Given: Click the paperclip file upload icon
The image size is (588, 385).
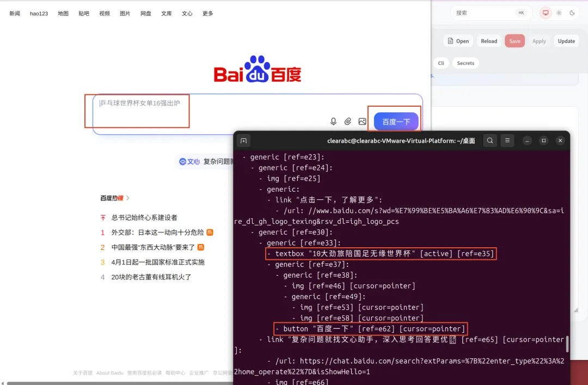Looking at the screenshot, I should click(x=347, y=121).
